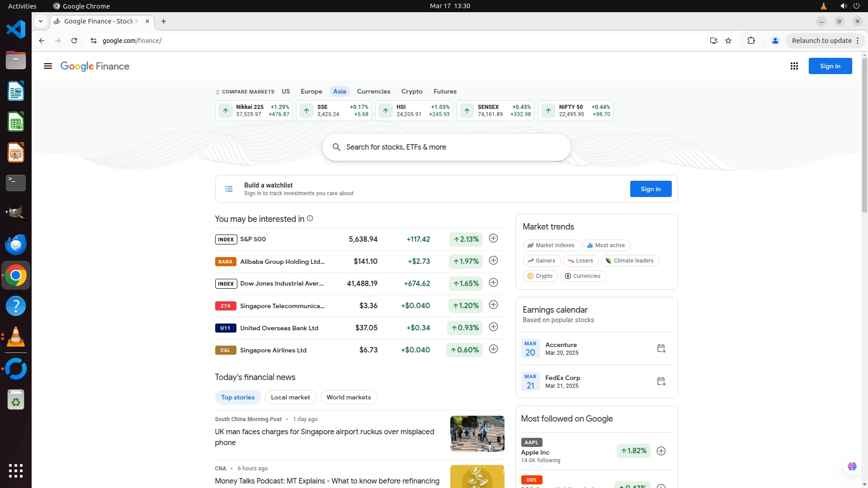868x488 pixels.
Task: Open Chrome's Relaunch to update menu
Action: [826, 41]
